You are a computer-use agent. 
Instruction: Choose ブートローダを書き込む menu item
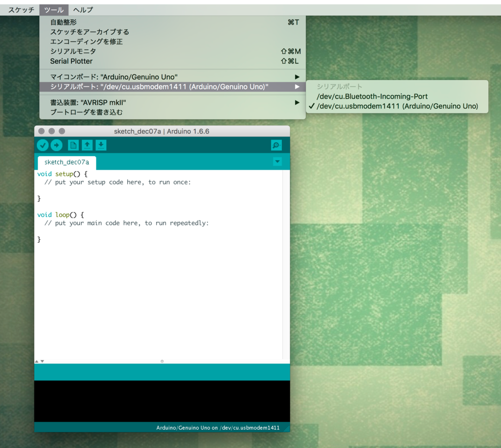click(x=173, y=112)
